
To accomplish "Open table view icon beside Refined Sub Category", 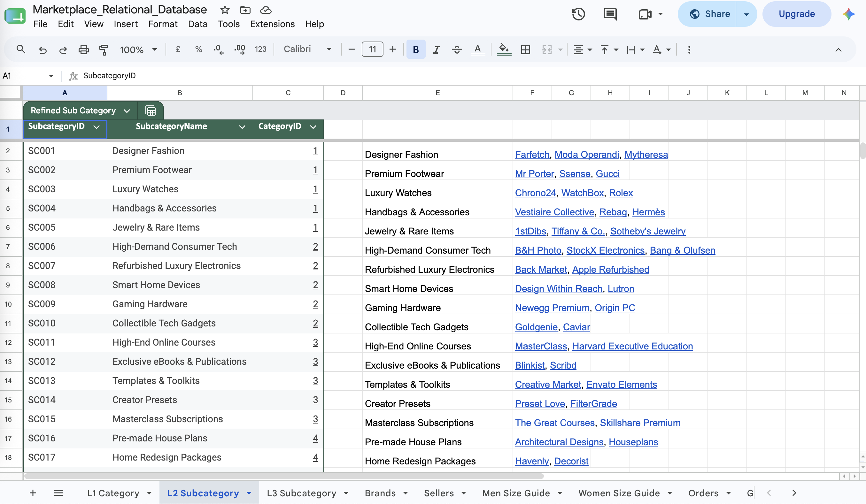I will [x=151, y=111].
